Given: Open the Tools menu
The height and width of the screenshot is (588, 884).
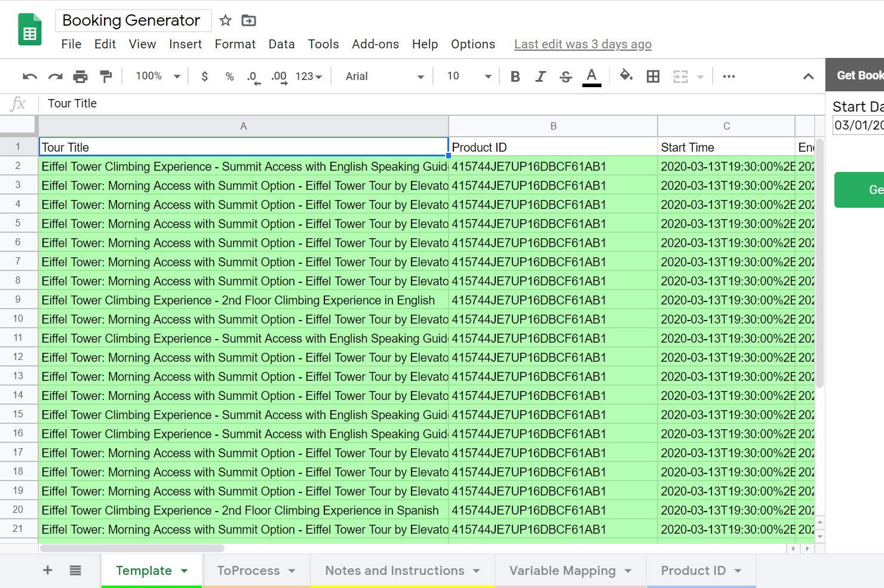Looking at the screenshot, I should click(323, 44).
